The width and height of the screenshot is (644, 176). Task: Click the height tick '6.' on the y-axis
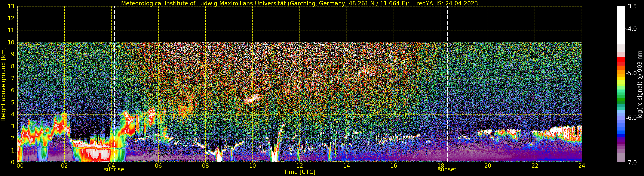13,90
